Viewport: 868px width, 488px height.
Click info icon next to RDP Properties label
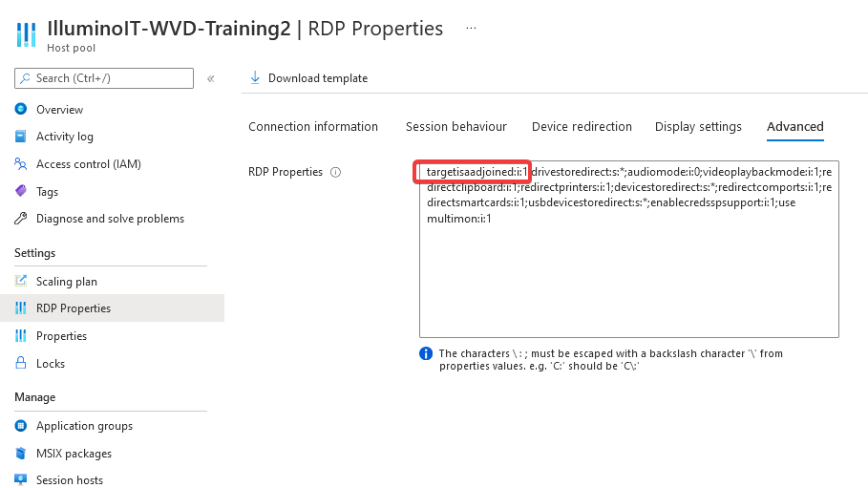[x=335, y=172]
